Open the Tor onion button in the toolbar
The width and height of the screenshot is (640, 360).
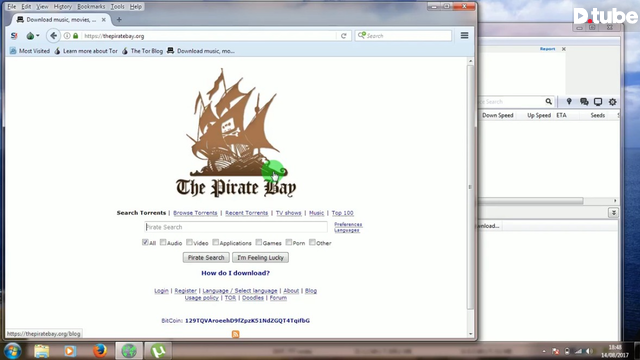[x=32, y=36]
